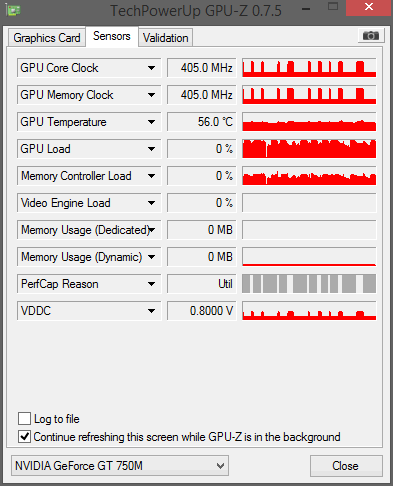Click the GPU Temperature value field

[201, 122]
